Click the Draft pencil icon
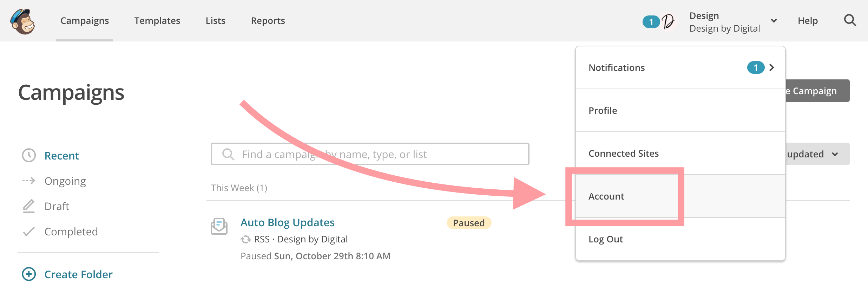The height and width of the screenshot is (293, 868). [29, 206]
